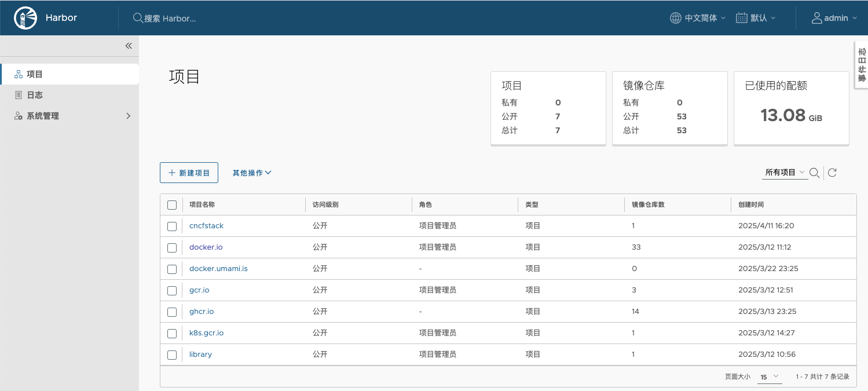Click the globe language icon

tap(675, 18)
